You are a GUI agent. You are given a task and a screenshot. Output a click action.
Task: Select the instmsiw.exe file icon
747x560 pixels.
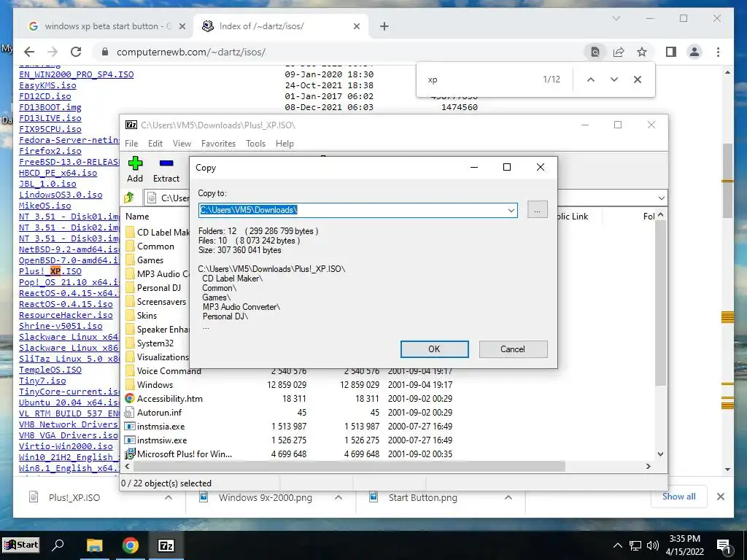coord(130,440)
